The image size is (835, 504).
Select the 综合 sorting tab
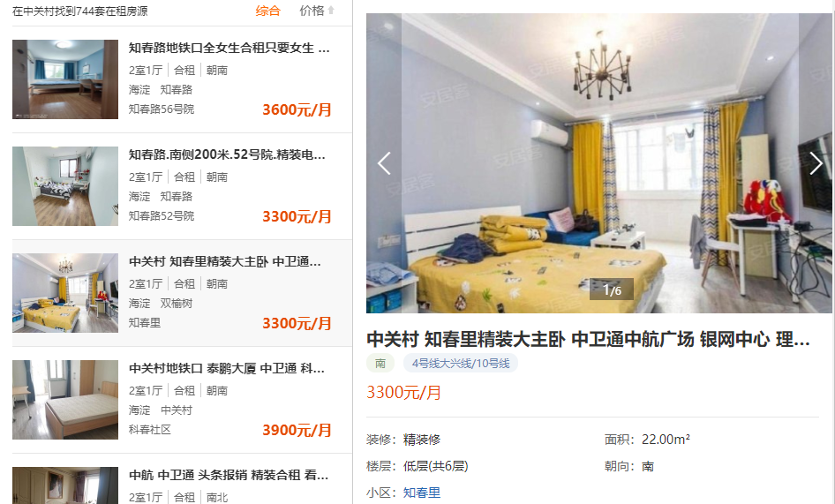tap(267, 11)
